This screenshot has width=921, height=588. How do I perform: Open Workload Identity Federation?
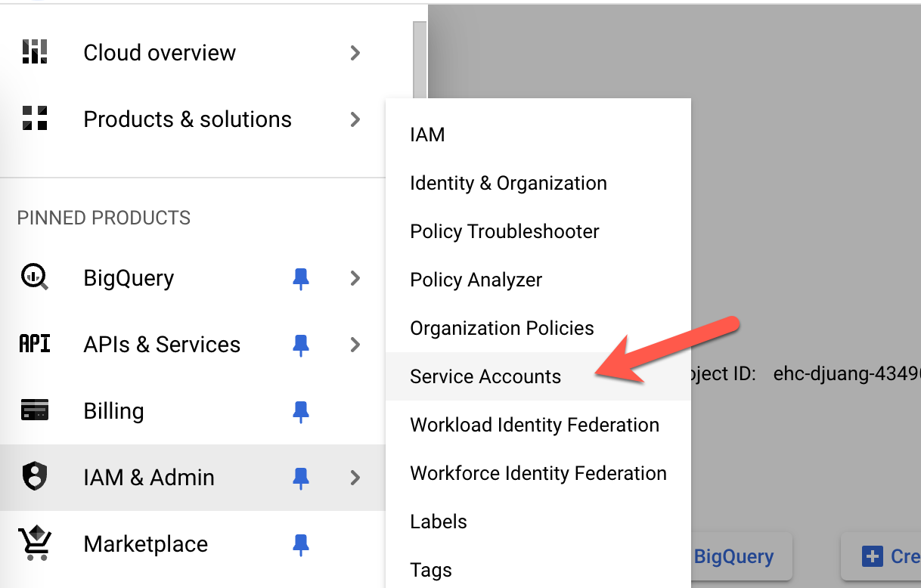pyautogui.click(x=534, y=424)
